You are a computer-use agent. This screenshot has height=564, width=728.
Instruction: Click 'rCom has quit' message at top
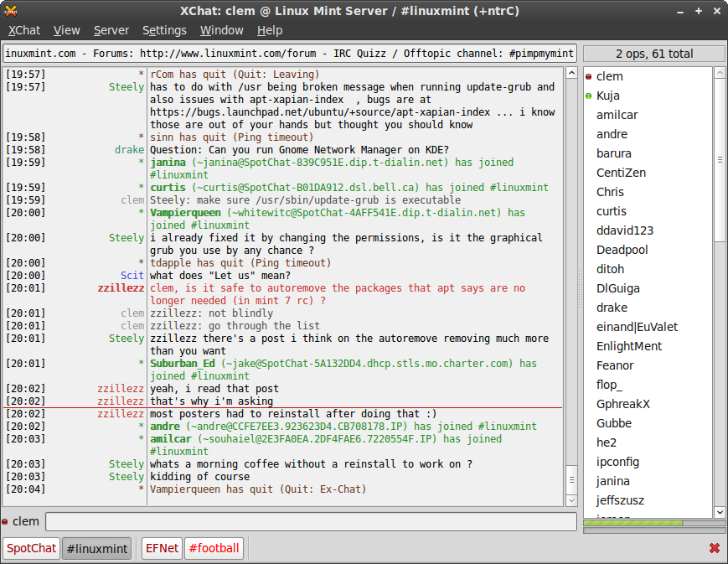pos(235,75)
